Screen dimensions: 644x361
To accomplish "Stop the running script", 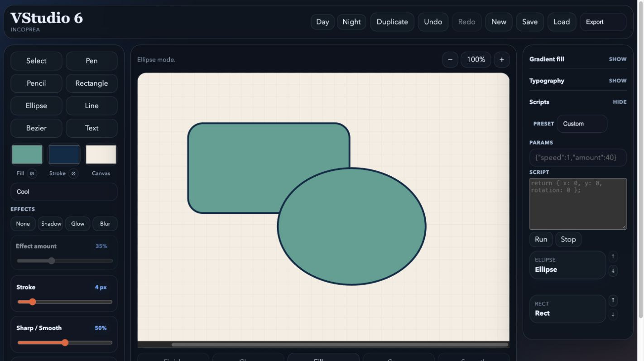I will [568, 240].
